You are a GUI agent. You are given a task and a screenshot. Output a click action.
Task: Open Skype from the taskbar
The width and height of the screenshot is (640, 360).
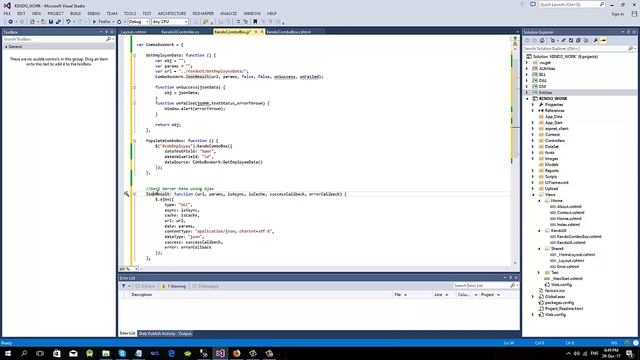click(122, 353)
